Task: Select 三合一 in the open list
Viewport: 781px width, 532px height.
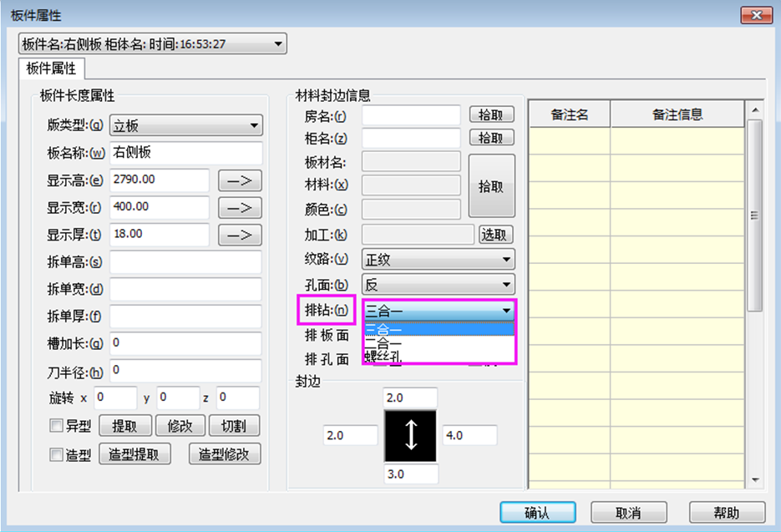Action: (439, 329)
